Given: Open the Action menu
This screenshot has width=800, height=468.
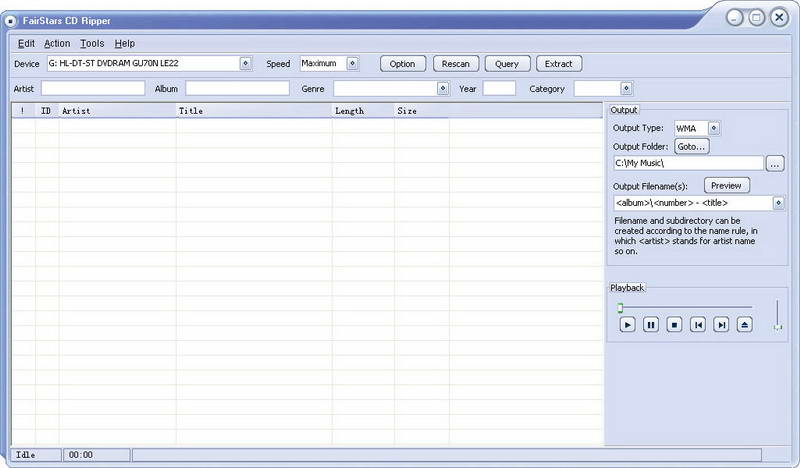Looking at the screenshot, I should point(57,43).
